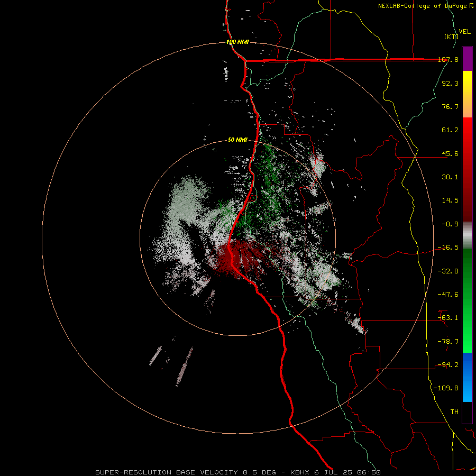Screen dimensions: 476x476
Task: Pick the black TH segment of the scale
Action: [467, 413]
